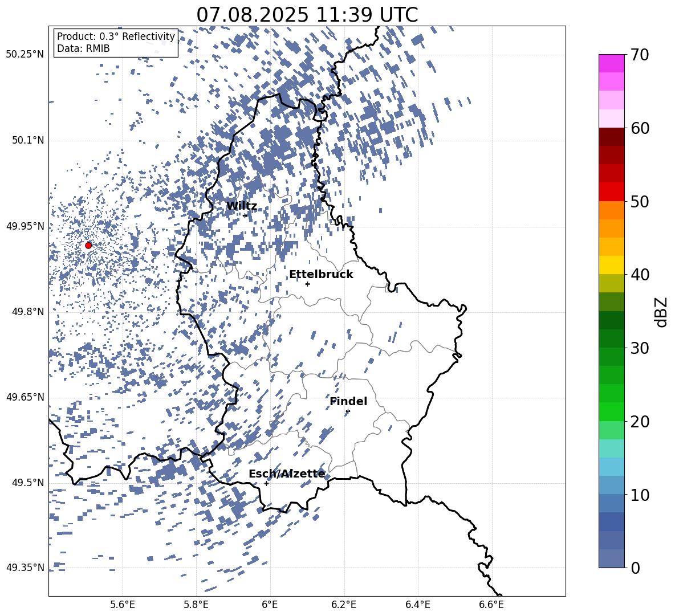The width and height of the screenshot is (675, 616).
Task: Click the Findel station label
Action: 348,401
